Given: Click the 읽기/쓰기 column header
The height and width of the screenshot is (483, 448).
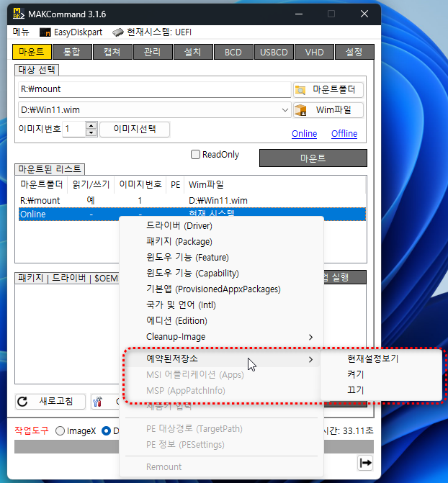Looking at the screenshot, I should click(91, 184).
